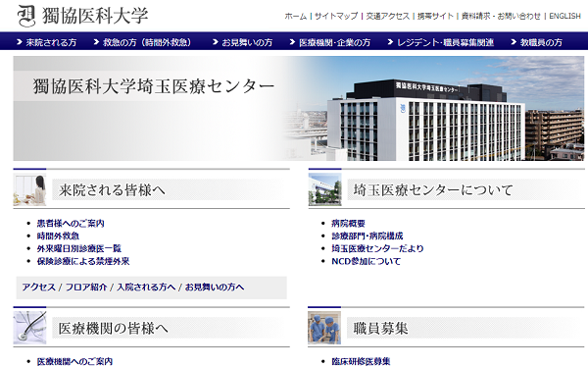The image size is (588, 367).
Task: Click 職員募集 section heading
Action: coord(380,329)
